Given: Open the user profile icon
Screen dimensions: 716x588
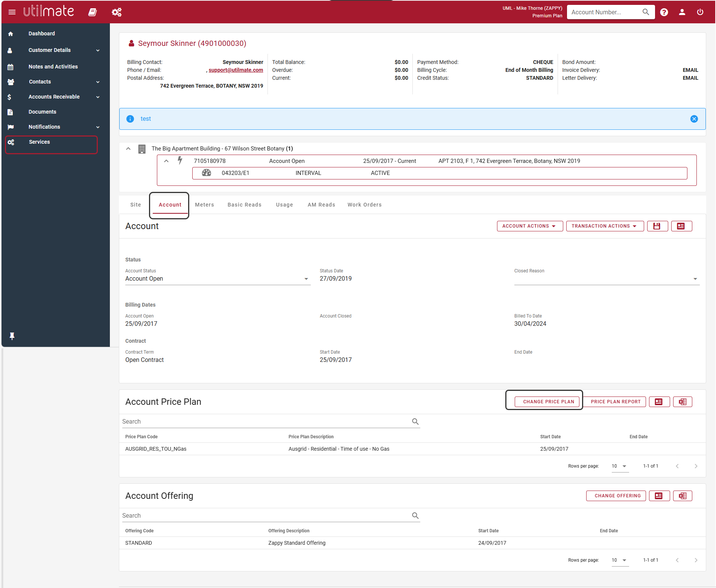Looking at the screenshot, I should tap(682, 12).
